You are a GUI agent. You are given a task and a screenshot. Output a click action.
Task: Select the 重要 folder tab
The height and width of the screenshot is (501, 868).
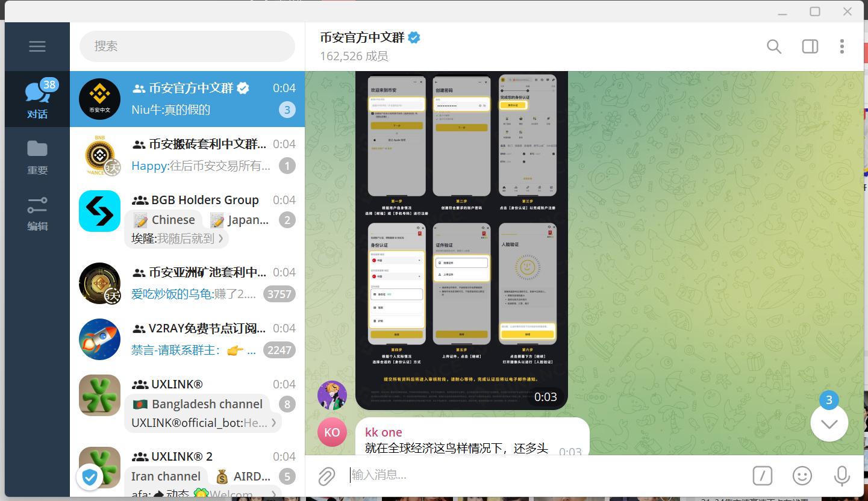[x=37, y=157]
